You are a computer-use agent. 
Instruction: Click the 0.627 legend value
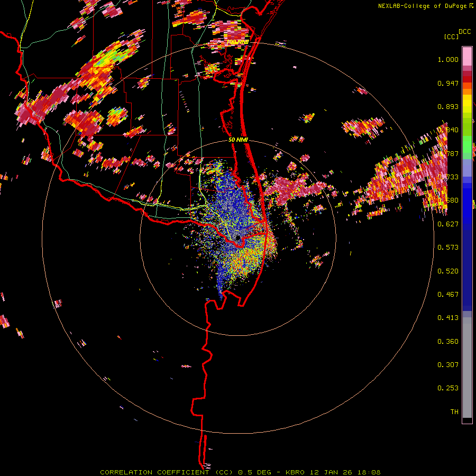[x=448, y=224]
